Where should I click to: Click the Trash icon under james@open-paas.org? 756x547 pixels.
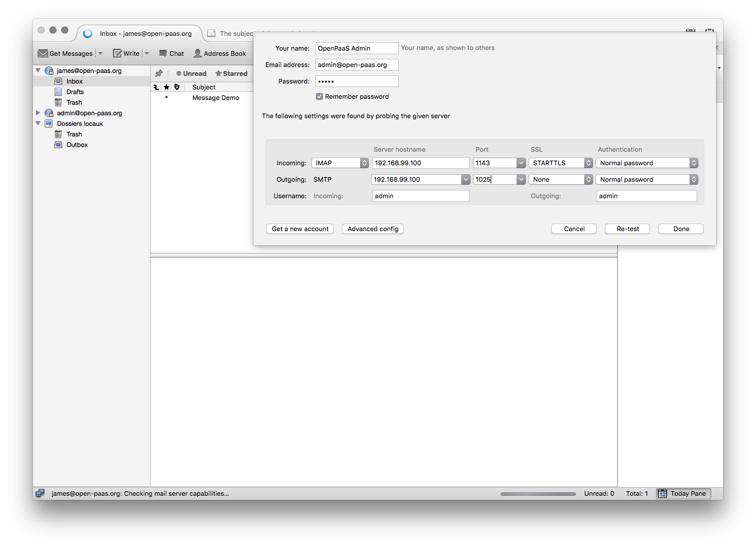pos(58,102)
